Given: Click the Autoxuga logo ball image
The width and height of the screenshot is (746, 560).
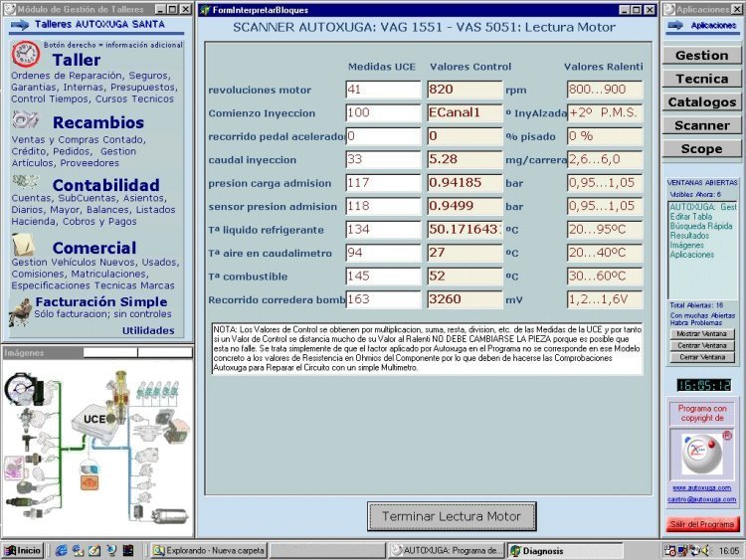Looking at the screenshot, I should coord(702,454).
